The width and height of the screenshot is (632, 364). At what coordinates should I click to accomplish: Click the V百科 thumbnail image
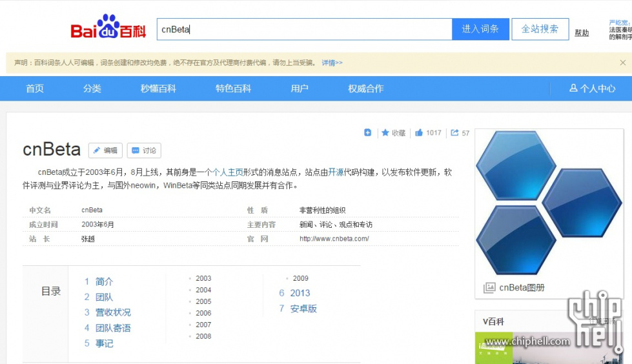[x=553, y=348]
